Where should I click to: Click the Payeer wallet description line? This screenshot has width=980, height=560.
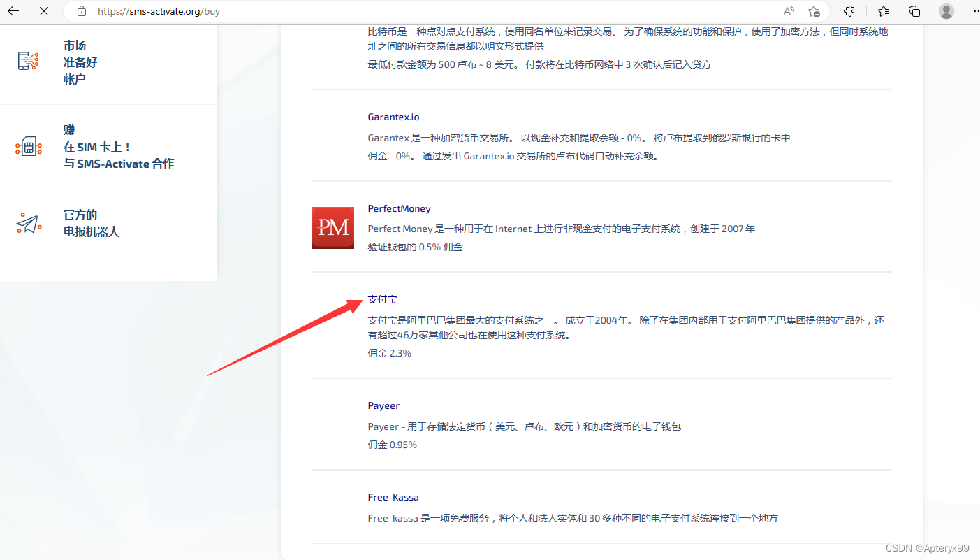525,426
